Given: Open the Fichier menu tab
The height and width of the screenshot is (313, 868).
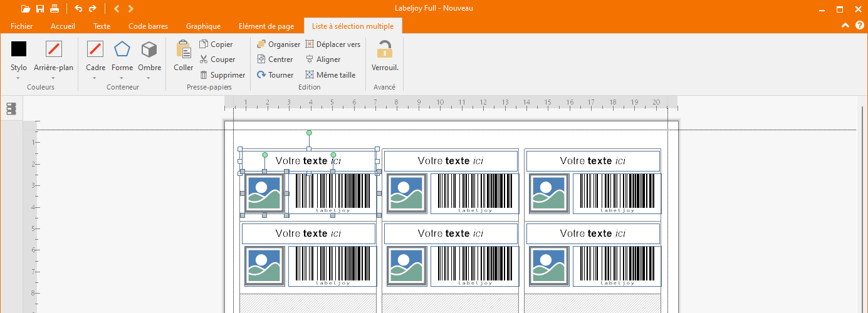Looking at the screenshot, I should tap(22, 26).
